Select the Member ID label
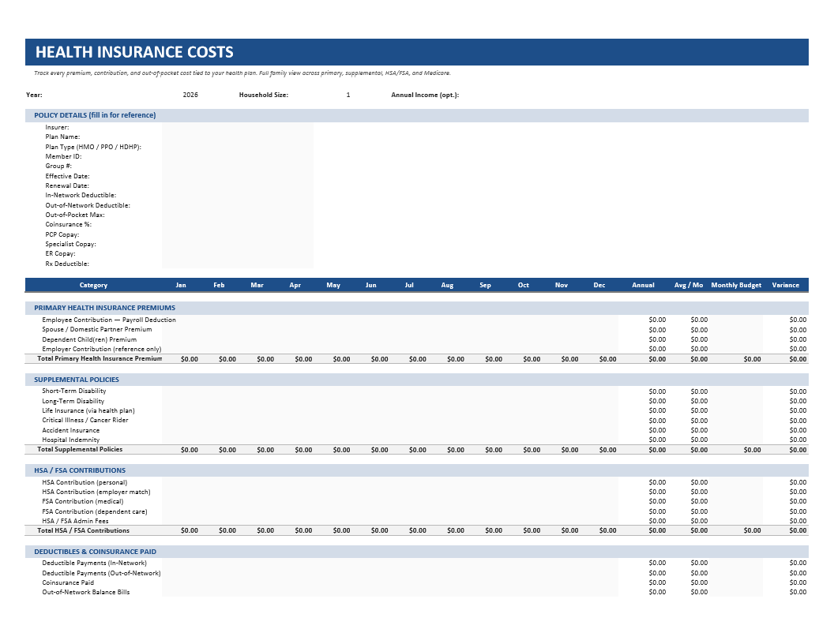 click(63, 157)
